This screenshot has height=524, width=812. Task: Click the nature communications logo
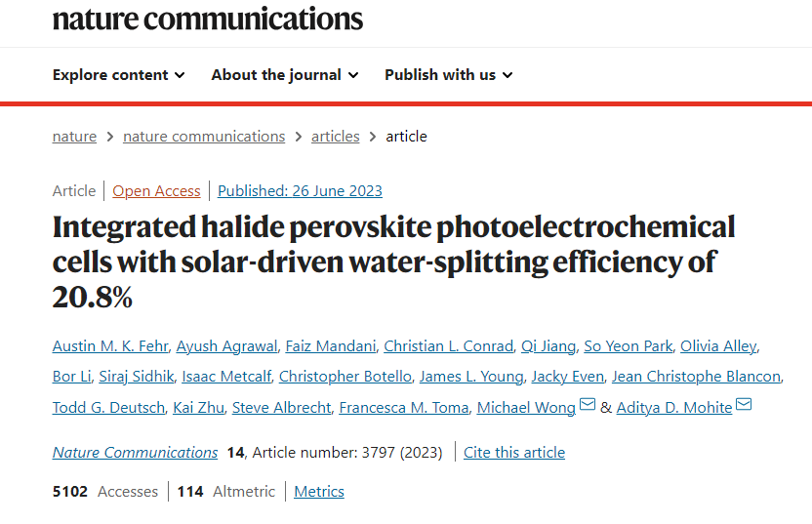coord(207,20)
